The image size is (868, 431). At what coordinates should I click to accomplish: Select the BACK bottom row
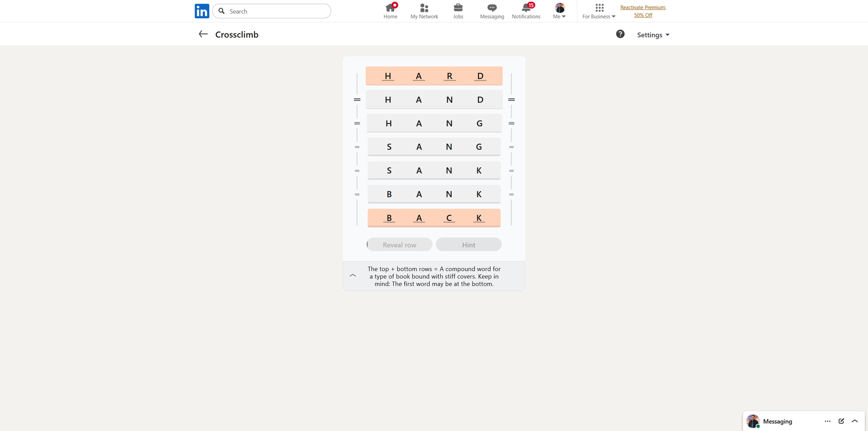(434, 218)
